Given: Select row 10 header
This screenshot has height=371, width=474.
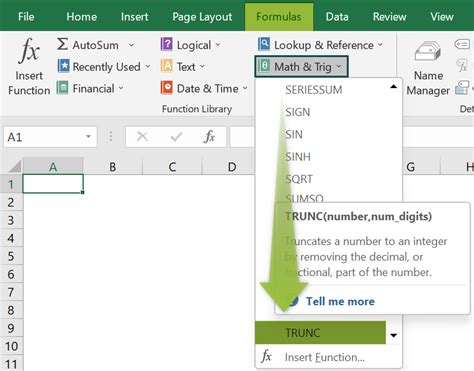Looking at the screenshot, I should [11, 346].
